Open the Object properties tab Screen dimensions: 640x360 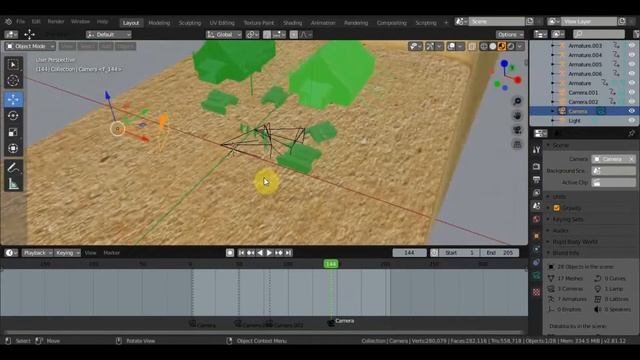point(536,236)
